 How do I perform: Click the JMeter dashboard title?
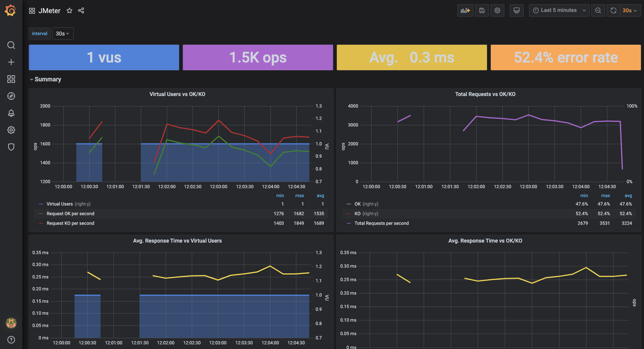[x=49, y=11]
